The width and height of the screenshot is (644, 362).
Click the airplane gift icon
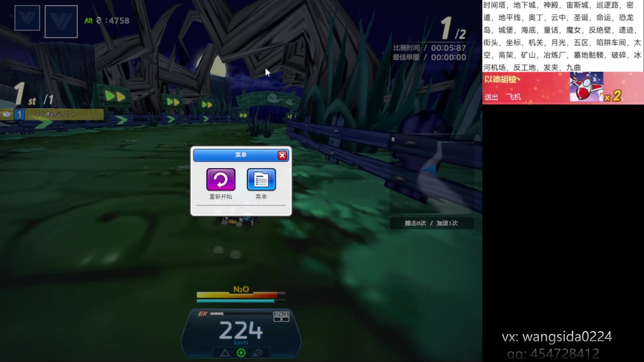click(x=586, y=87)
